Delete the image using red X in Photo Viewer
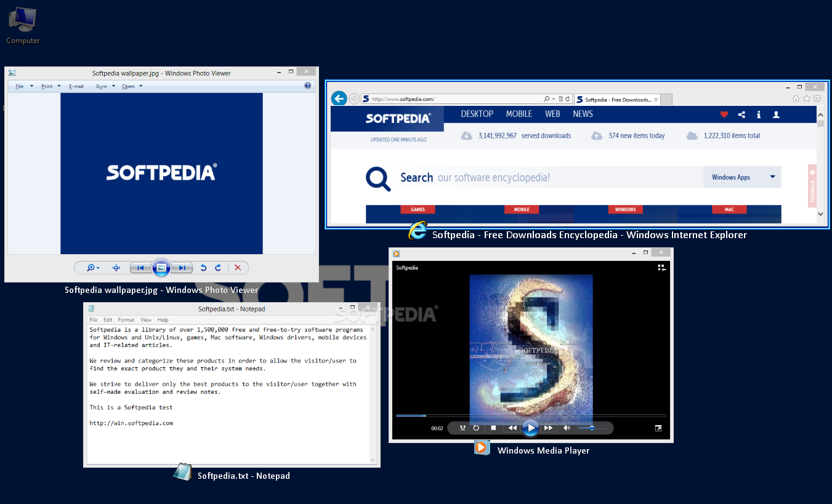This screenshot has width=832, height=504. (238, 268)
